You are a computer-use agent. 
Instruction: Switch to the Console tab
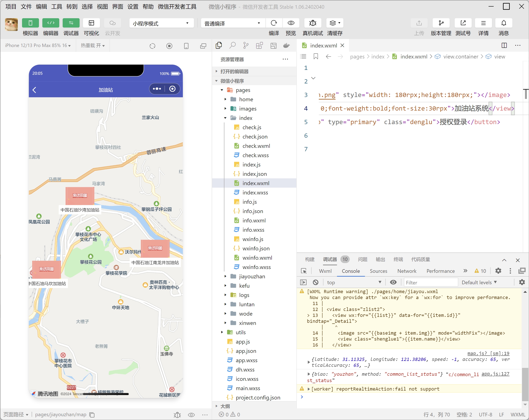[351, 271]
